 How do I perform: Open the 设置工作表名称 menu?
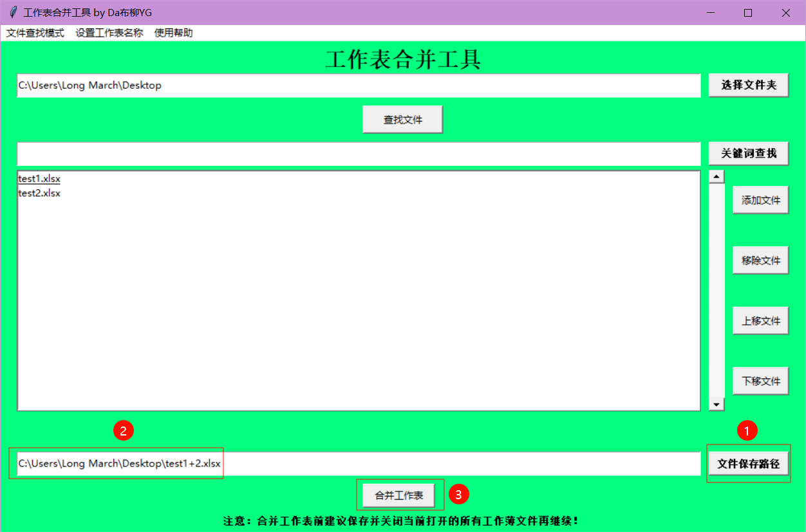click(109, 33)
